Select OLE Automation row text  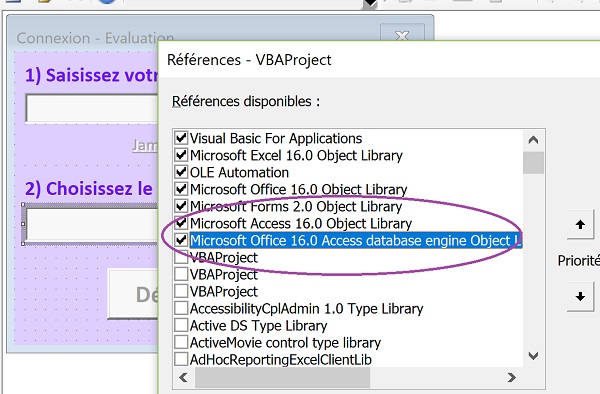pos(239,173)
